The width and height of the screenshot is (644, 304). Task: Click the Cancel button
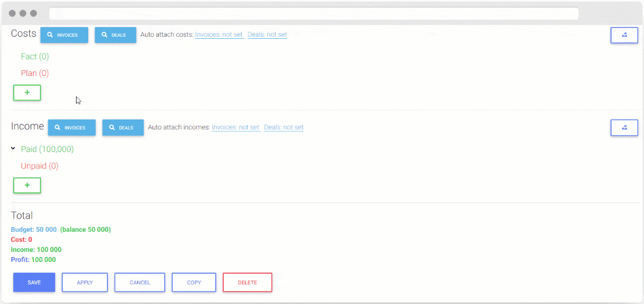click(x=140, y=282)
